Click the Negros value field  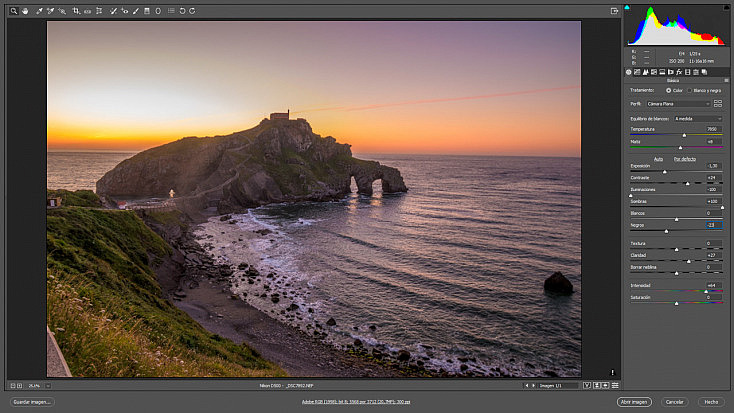pos(713,225)
